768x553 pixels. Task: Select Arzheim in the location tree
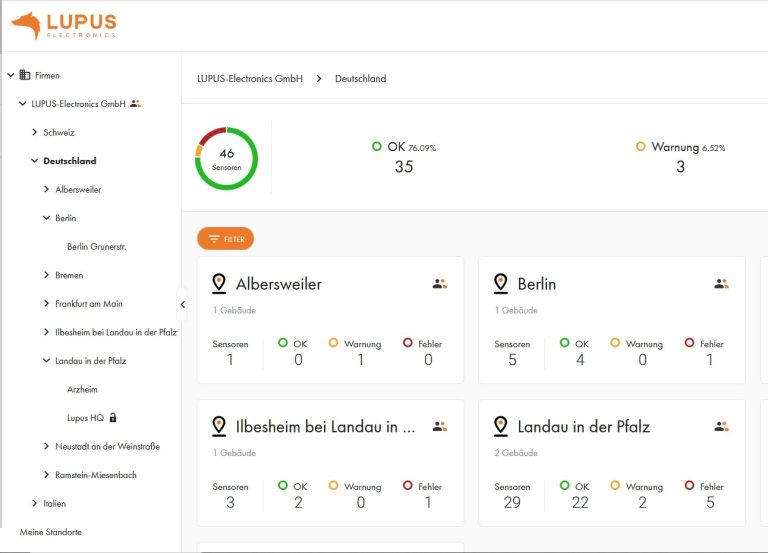click(82, 390)
